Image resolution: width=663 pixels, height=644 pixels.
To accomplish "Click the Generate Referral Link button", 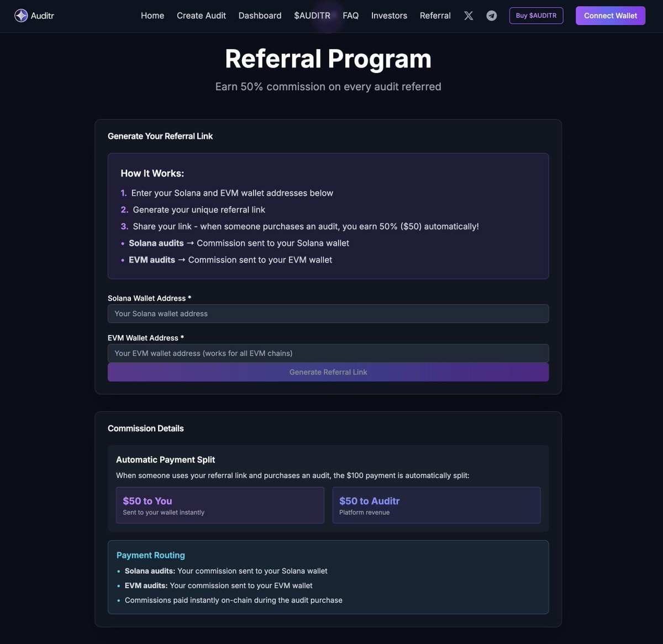I will pyautogui.click(x=328, y=372).
